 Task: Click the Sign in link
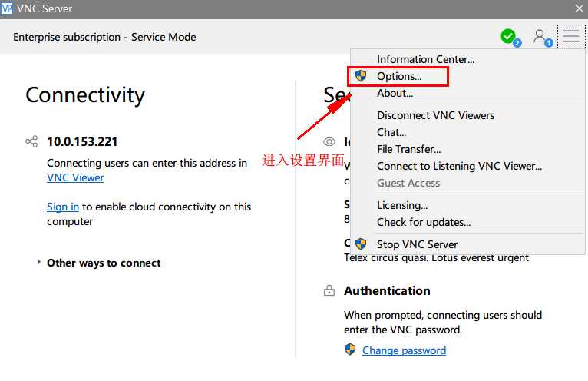[x=63, y=207]
